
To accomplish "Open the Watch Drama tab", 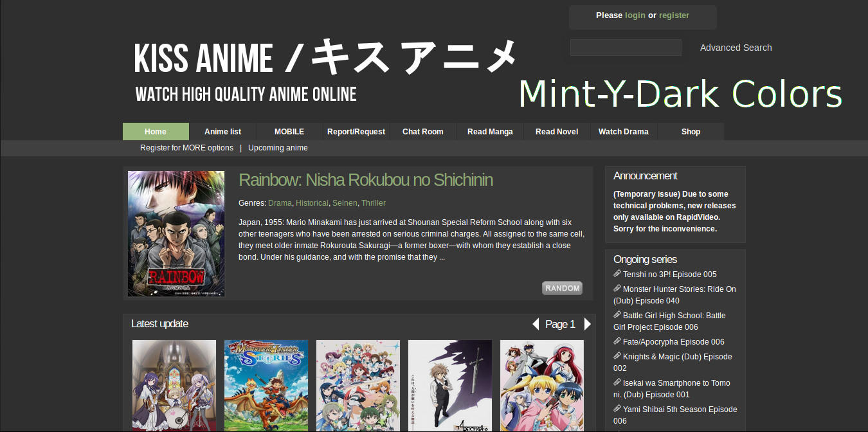I will click(x=624, y=131).
